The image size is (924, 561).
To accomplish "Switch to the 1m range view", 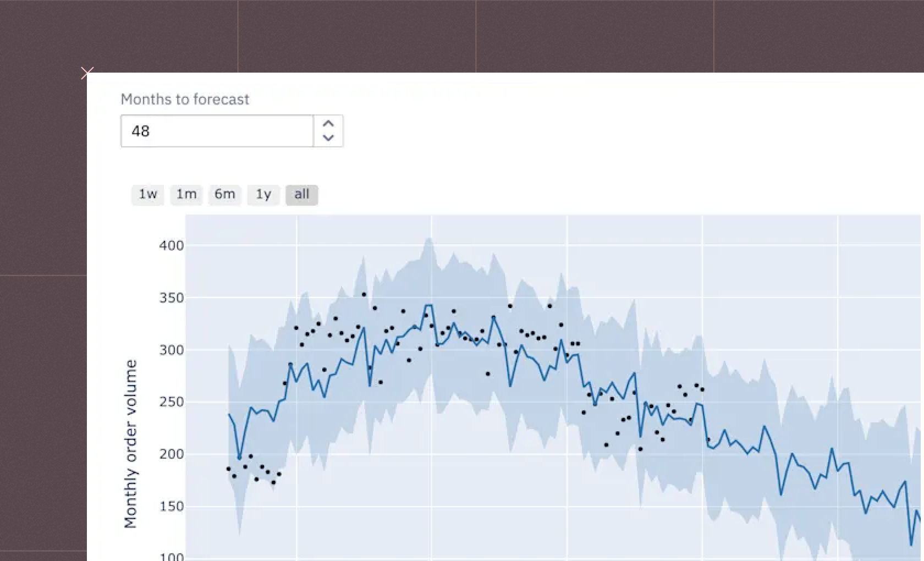I will click(186, 194).
